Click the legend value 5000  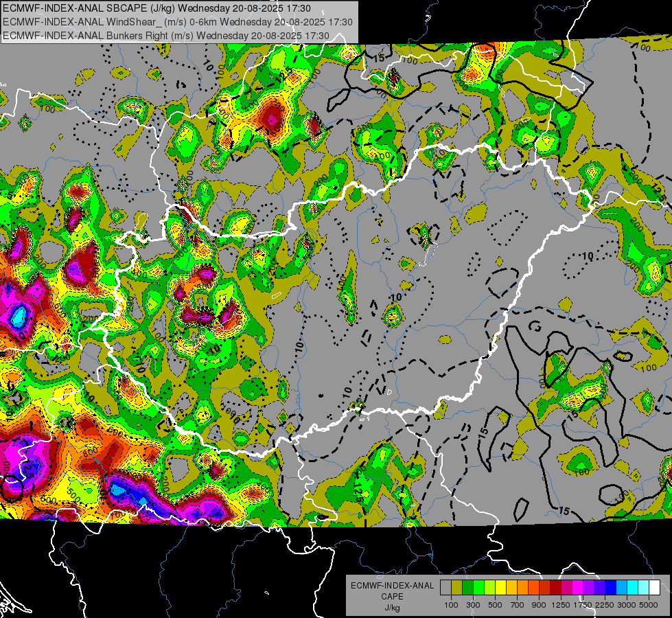[x=649, y=605]
